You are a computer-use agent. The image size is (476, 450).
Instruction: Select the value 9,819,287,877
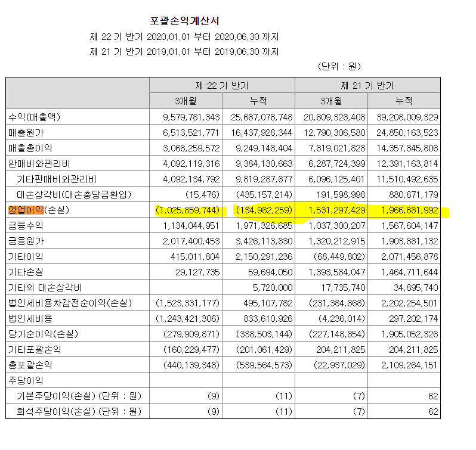click(x=264, y=179)
